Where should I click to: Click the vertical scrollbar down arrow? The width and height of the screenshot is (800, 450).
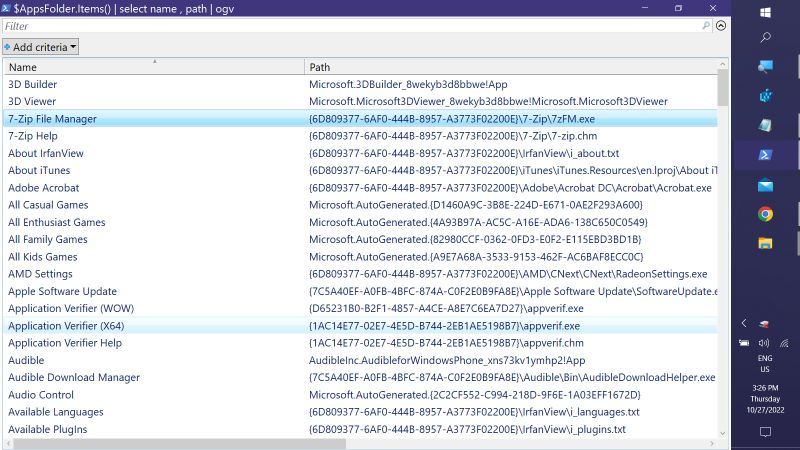coord(722,433)
